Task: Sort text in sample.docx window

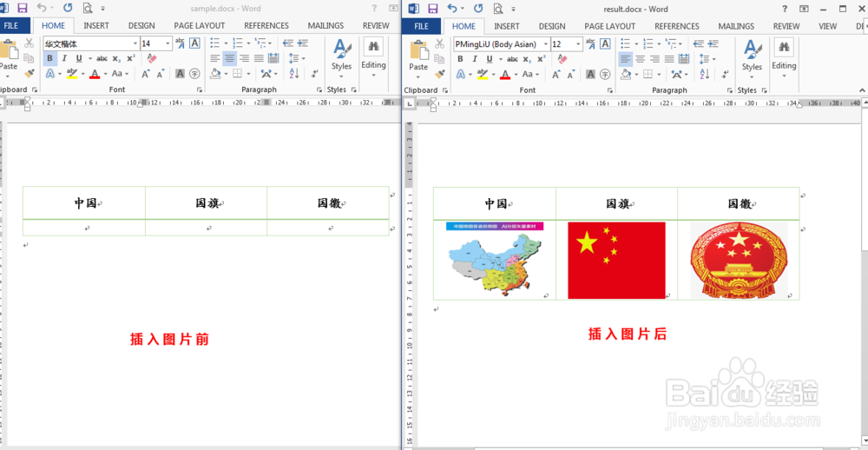Action: tap(294, 73)
